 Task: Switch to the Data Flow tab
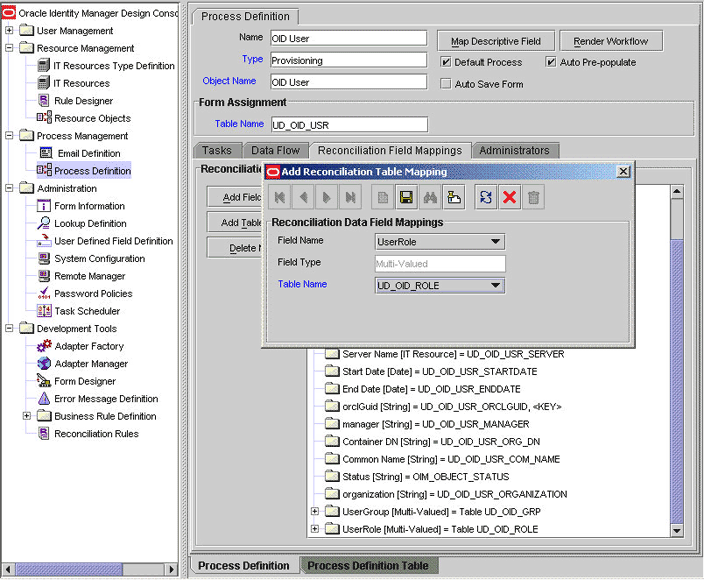[x=275, y=150]
